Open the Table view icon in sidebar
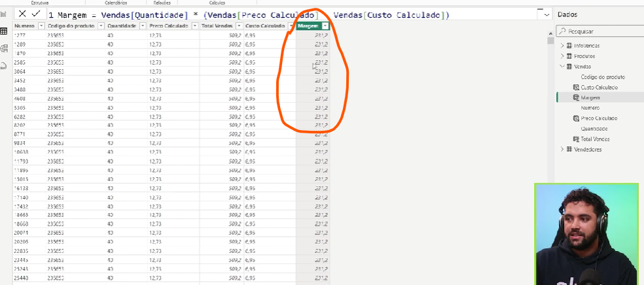This screenshot has width=644, height=285. 4,31
